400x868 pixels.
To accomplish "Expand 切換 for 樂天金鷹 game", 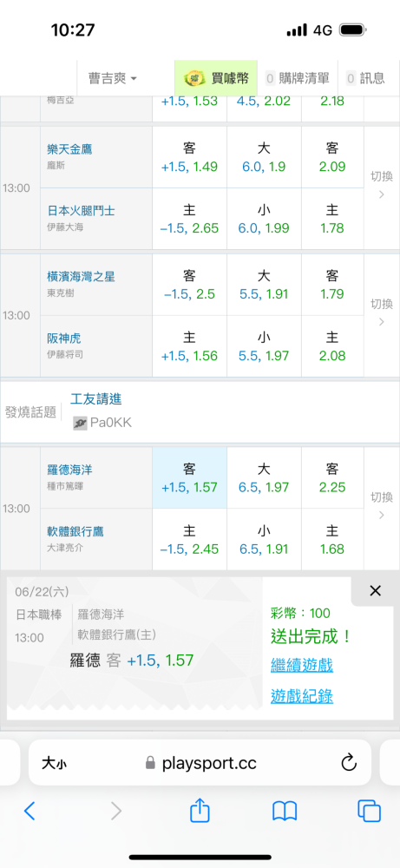I will coord(381,185).
